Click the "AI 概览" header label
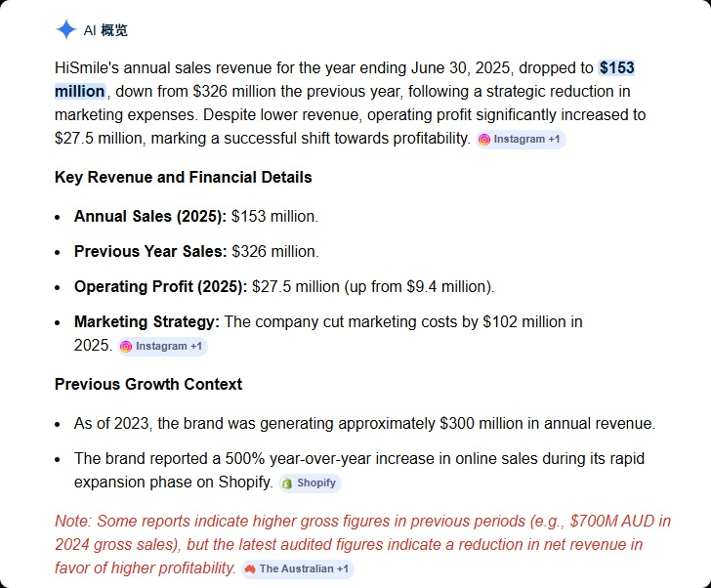This screenshot has width=711, height=588. 105,30
